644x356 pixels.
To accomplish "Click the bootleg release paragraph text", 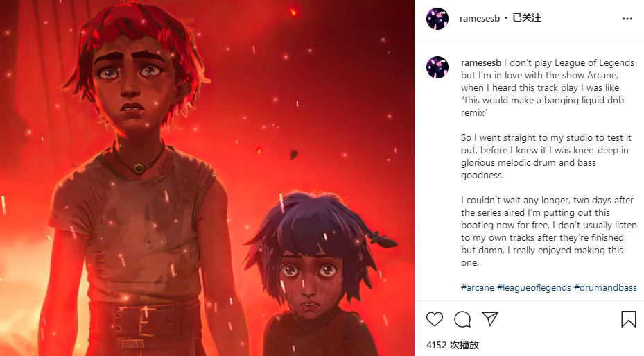I will click(x=549, y=231).
